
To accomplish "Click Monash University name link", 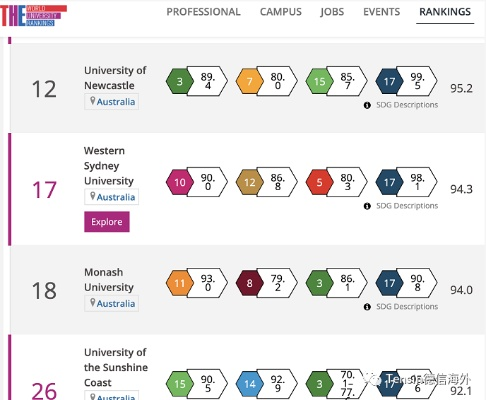I will 109,279.
